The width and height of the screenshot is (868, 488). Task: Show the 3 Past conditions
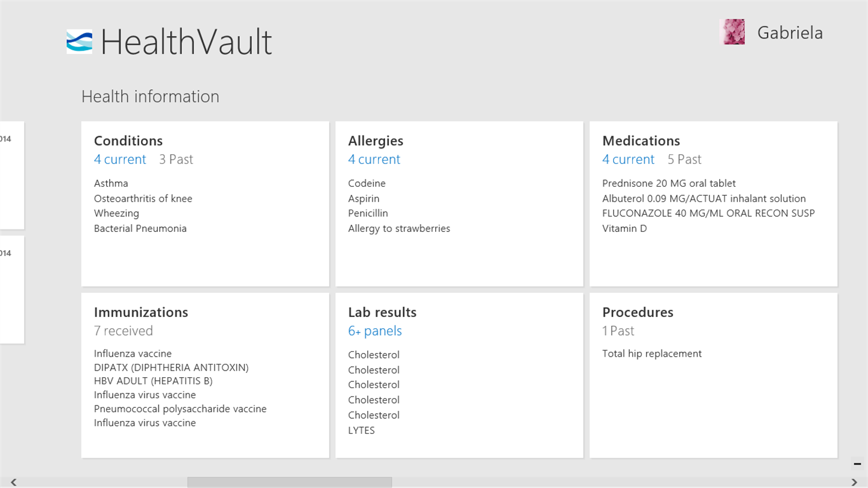(x=176, y=160)
